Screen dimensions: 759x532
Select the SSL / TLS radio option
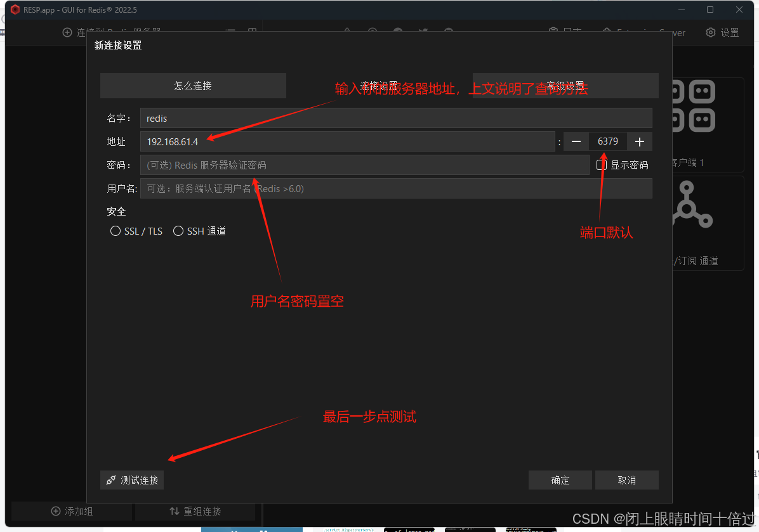(115, 231)
